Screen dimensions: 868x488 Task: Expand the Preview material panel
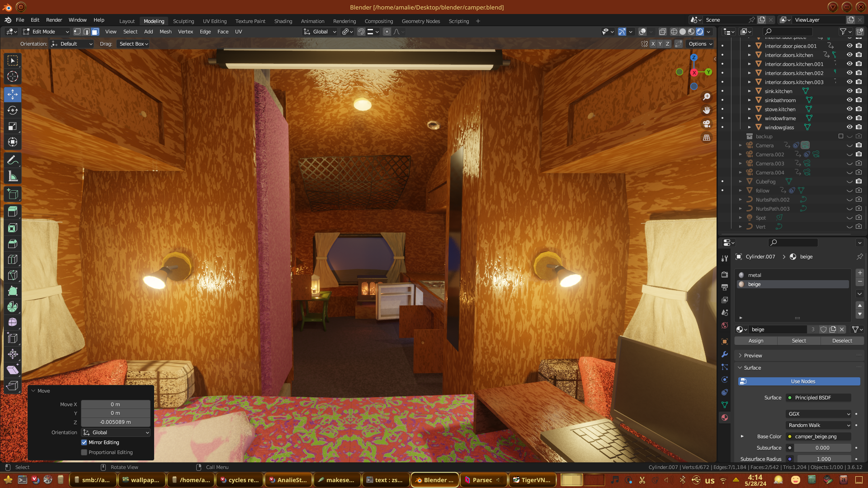[753, 356]
